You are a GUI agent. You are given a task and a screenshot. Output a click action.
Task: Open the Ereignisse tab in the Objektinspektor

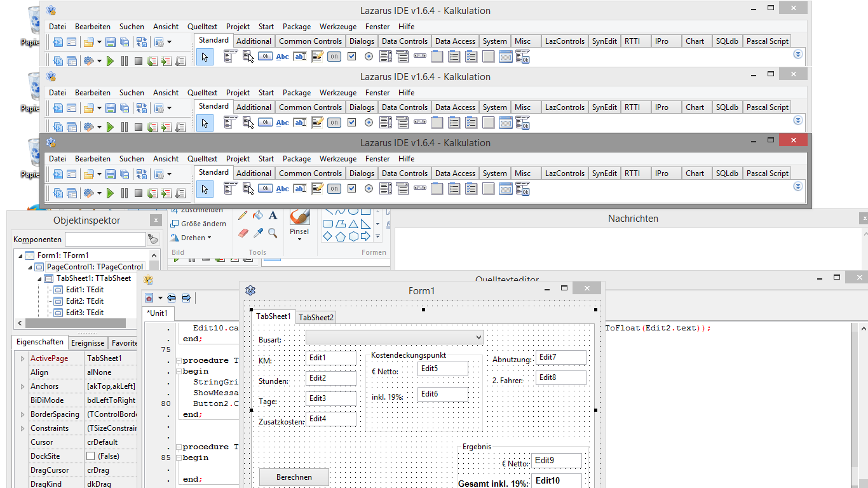click(x=87, y=342)
